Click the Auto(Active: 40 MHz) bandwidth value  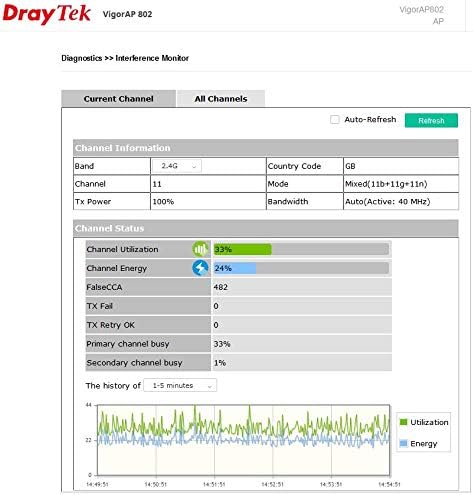pyautogui.click(x=388, y=201)
